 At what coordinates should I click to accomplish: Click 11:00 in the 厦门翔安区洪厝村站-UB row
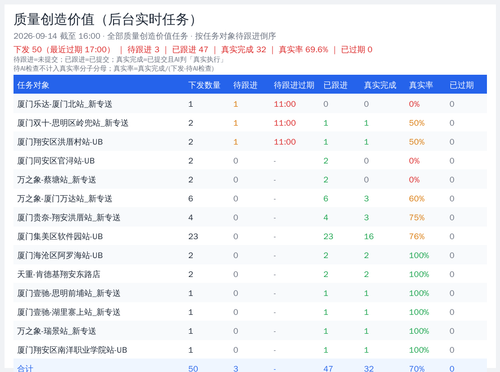pos(285,142)
